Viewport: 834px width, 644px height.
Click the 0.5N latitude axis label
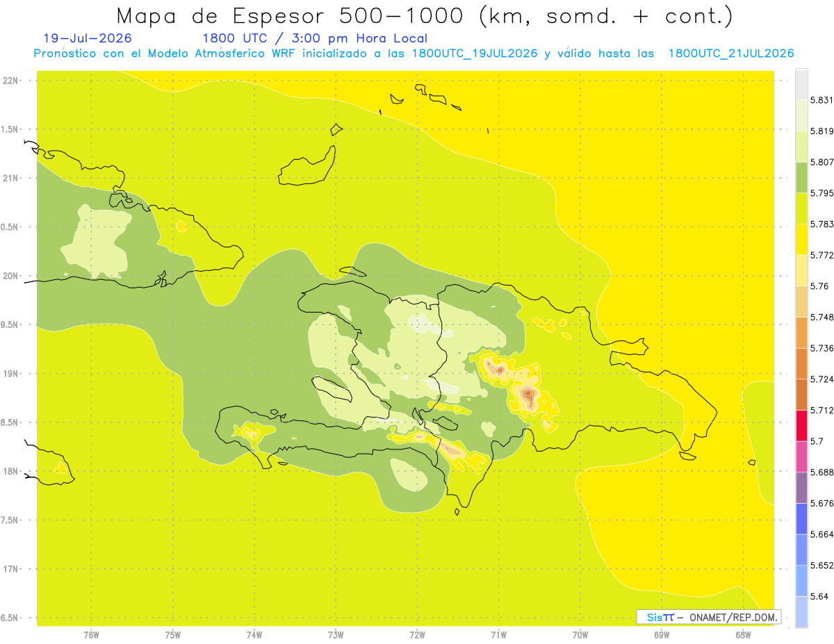tap(10, 227)
